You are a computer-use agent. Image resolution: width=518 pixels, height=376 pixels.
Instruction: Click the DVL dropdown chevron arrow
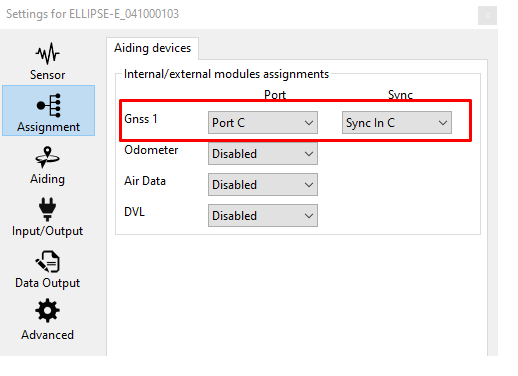coord(309,216)
